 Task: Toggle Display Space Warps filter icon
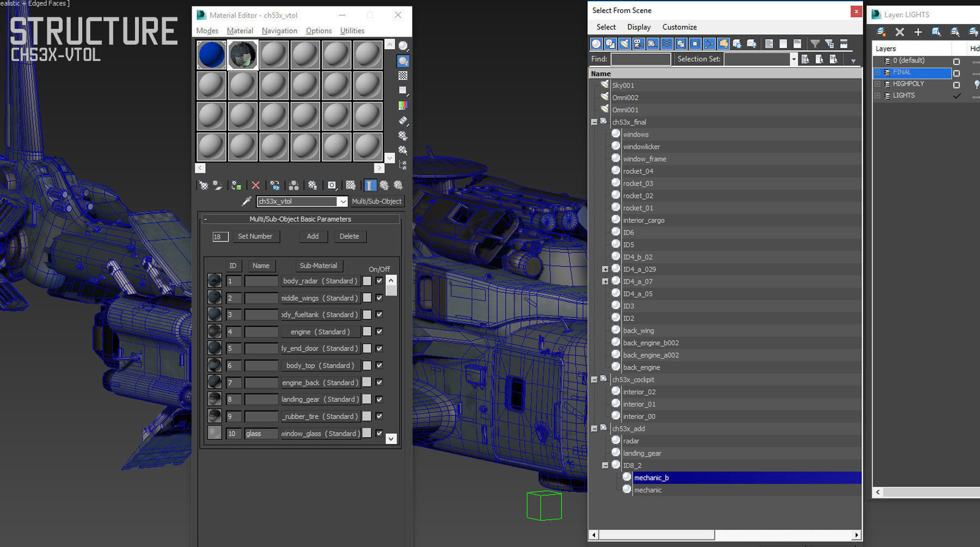pyautogui.click(x=666, y=44)
